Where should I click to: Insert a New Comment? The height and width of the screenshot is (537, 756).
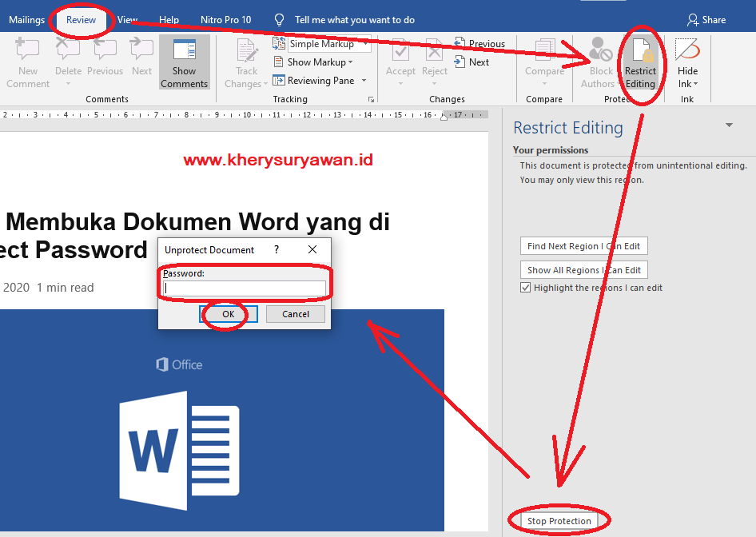pyautogui.click(x=28, y=60)
